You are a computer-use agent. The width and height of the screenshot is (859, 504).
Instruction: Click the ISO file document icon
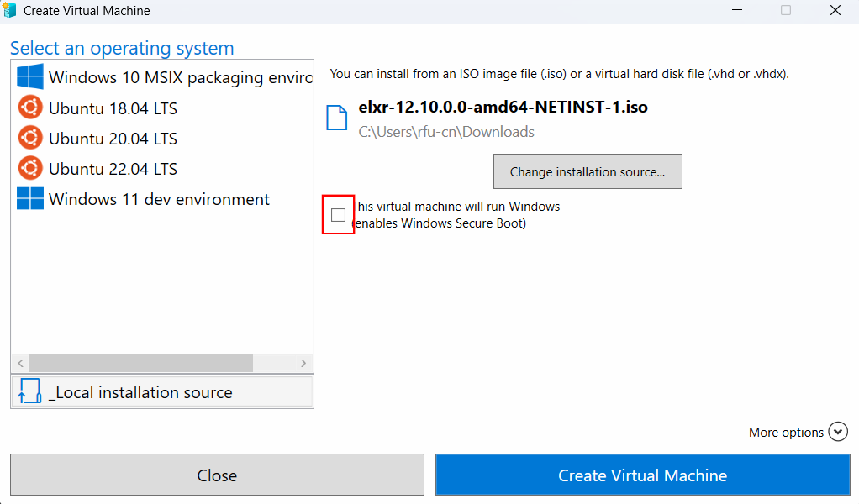click(336, 118)
